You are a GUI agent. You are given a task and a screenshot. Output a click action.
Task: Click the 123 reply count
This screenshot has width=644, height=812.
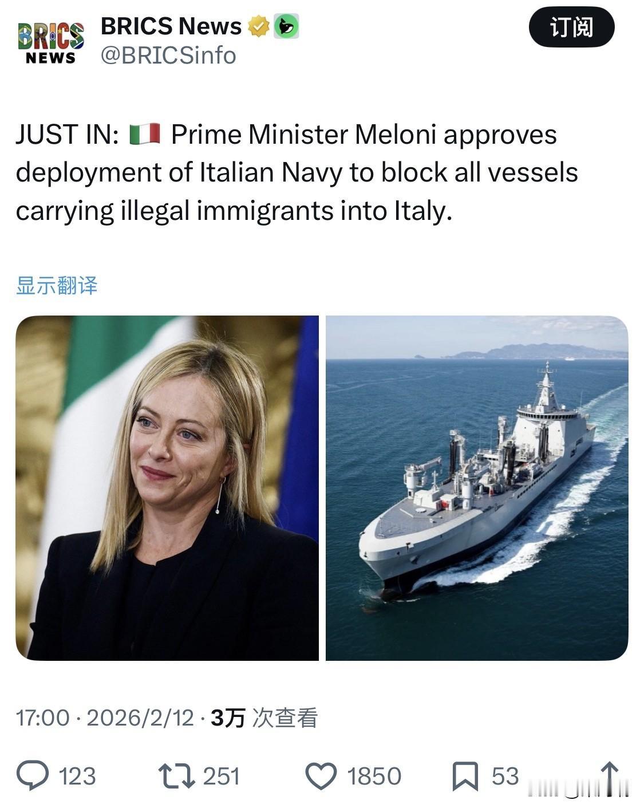coord(77,776)
